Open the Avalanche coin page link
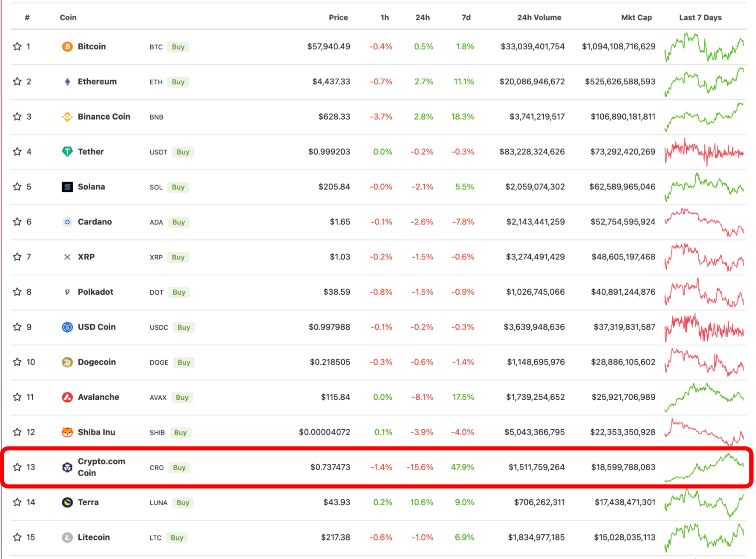Screen dimensions: 756x559 (x=98, y=397)
